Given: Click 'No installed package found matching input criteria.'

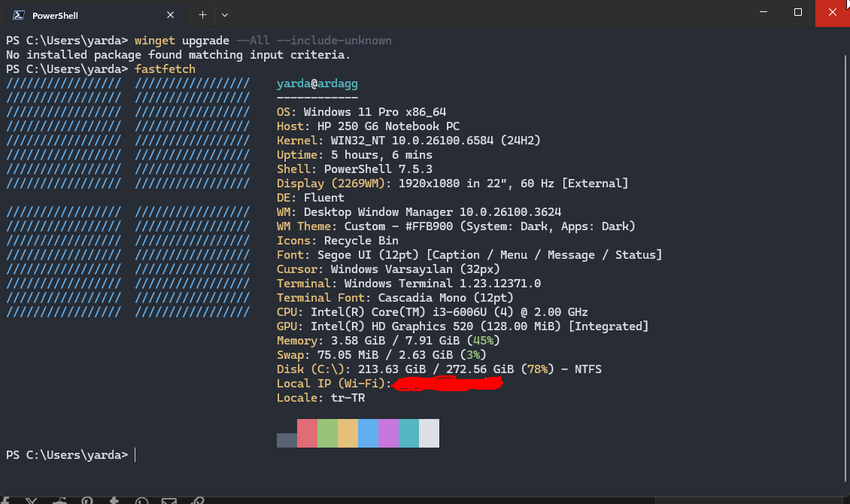Looking at the screenshot, I should 178,55.
